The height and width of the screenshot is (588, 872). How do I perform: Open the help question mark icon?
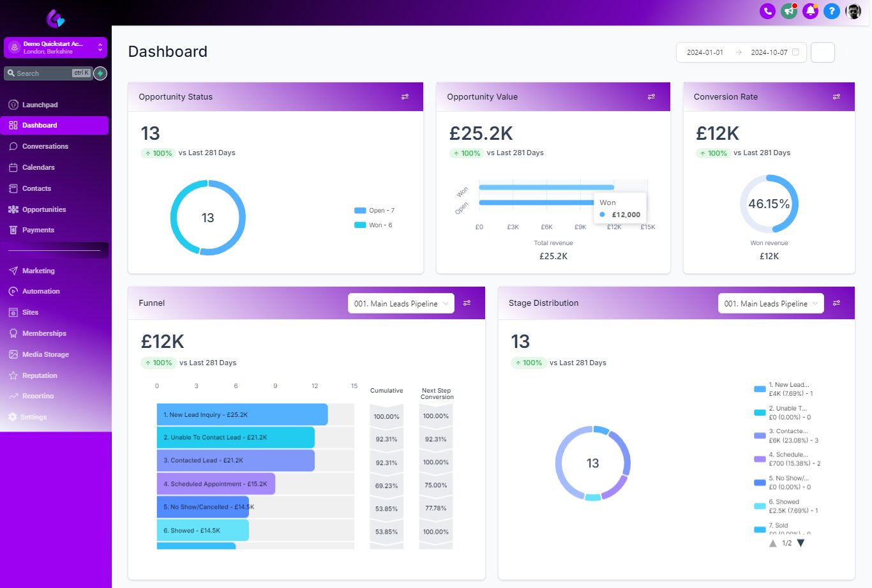(x=832, y=11)
